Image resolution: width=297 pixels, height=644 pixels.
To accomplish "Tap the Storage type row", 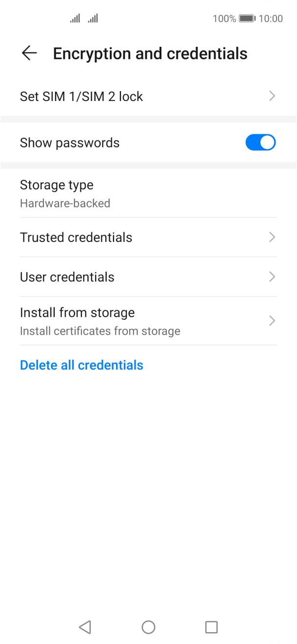I will (x=57, y=193).
